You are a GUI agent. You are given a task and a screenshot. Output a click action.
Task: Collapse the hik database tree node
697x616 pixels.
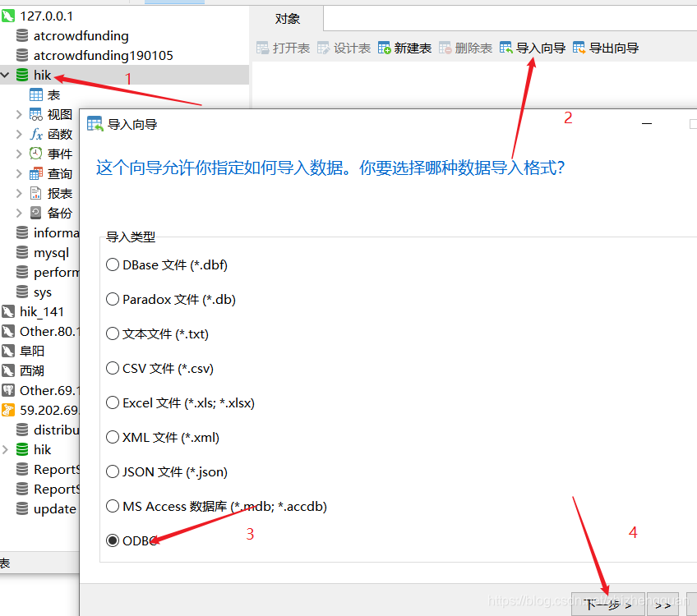click(7, 75)
